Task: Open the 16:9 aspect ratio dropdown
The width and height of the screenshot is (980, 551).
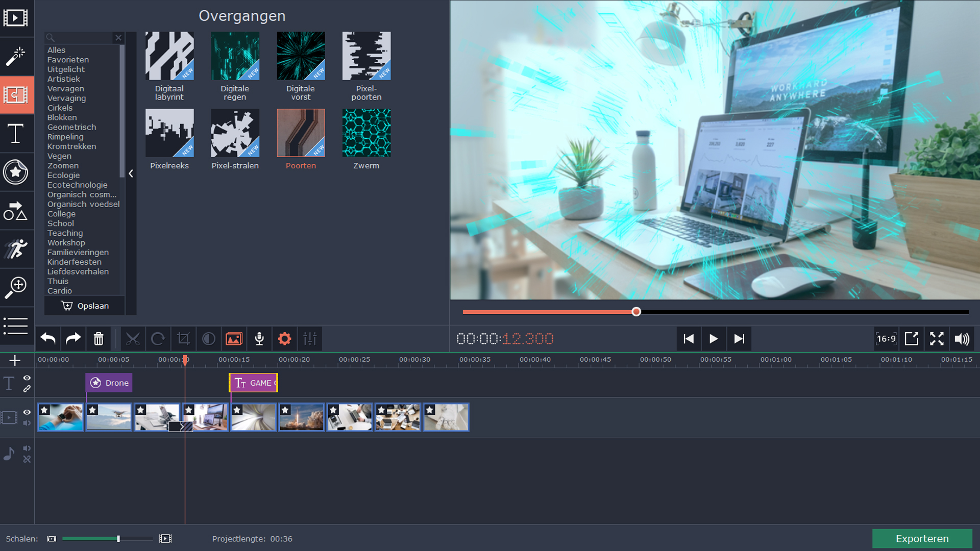Action: pyautogui.click(x=886, y=339)
